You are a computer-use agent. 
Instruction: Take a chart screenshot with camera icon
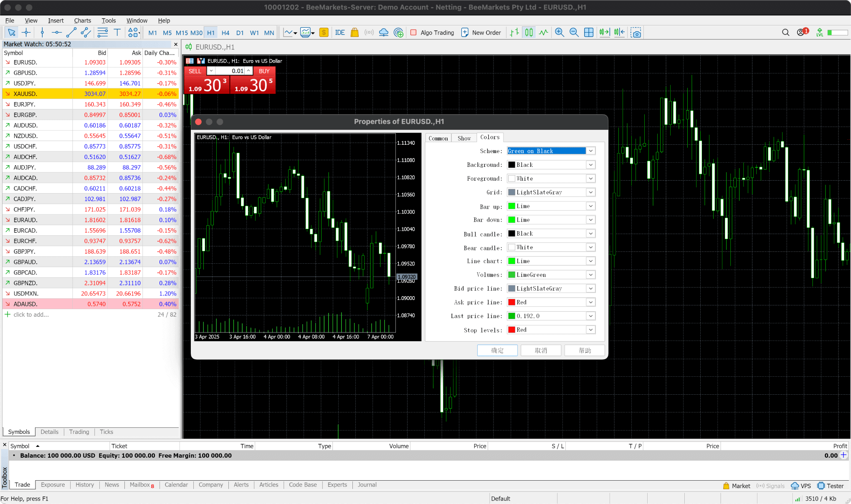coord(636,33)
